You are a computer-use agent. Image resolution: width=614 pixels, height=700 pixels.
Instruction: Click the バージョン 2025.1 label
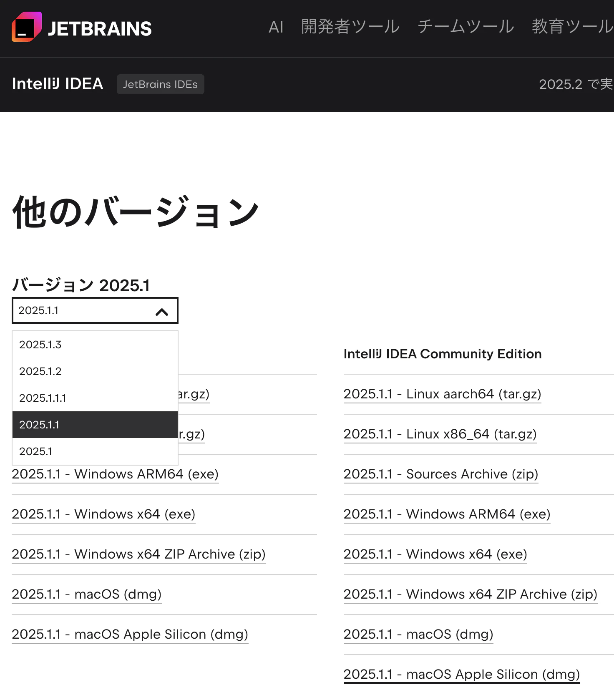81,285
